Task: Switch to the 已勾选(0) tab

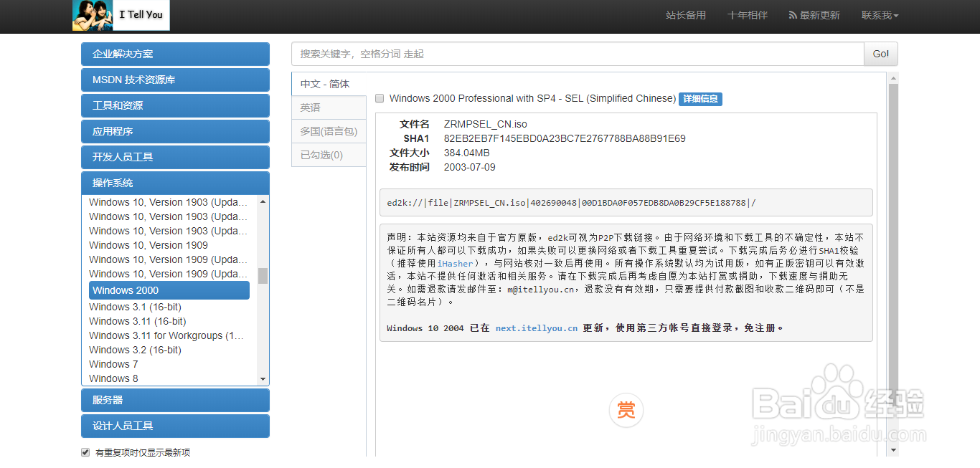Action: pos(329,155)
